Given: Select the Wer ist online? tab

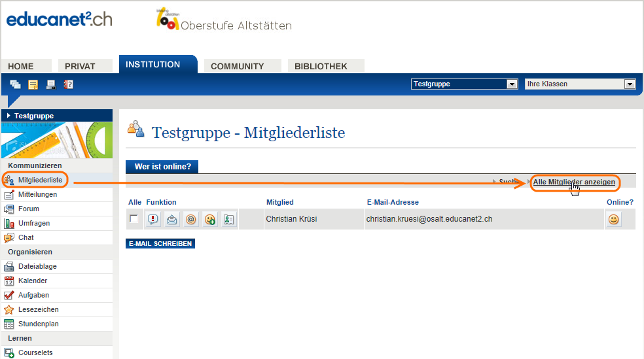Looking at the screenshot, I should (x=162, y=167).
